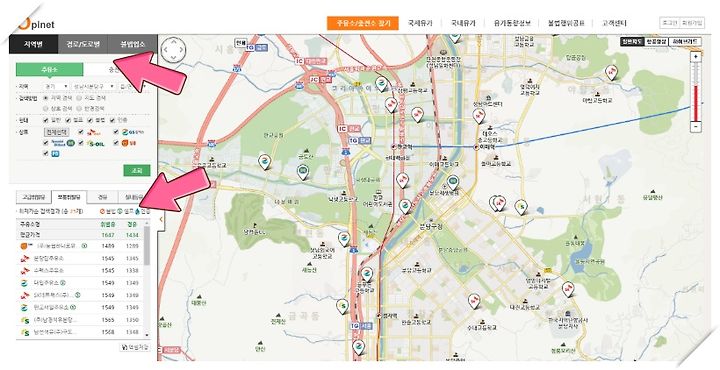720x370 pixels.
Task: Uncheck the SK brand checkbox
Action: pos(81,132)
